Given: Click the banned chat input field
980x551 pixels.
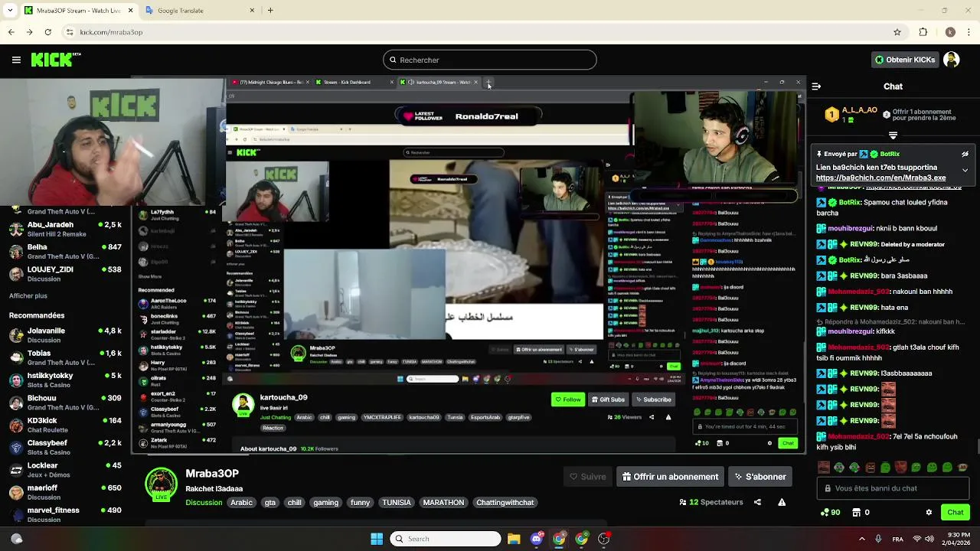Looking at the screenshot, I should tap(893, 488).
